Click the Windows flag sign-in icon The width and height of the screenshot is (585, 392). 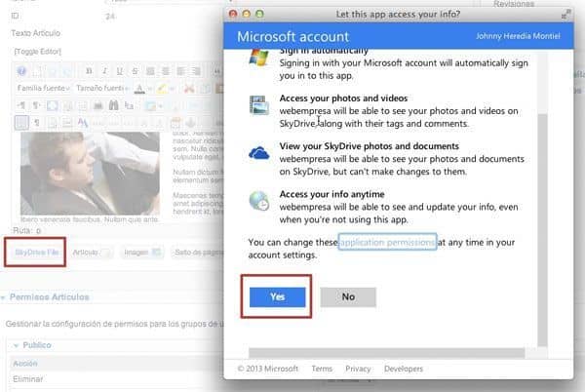[258, 58]
